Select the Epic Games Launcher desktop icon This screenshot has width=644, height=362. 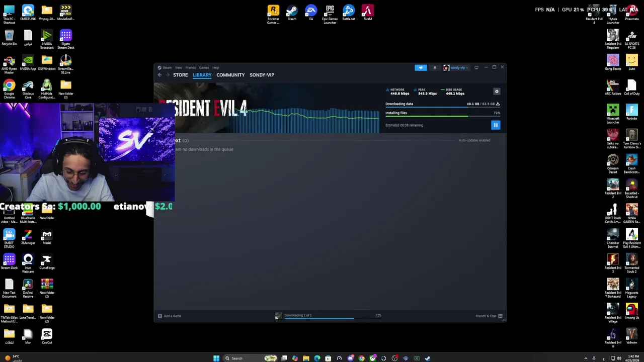coord(330,15)
